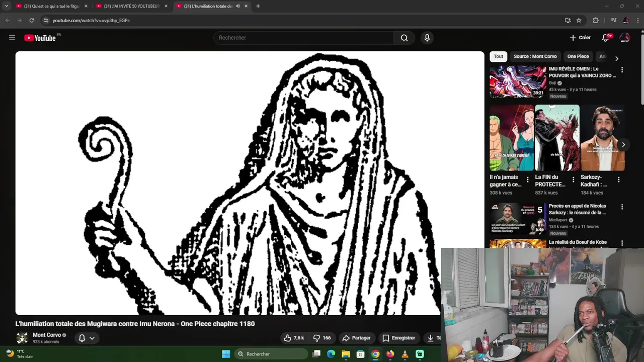Open the YouTube hamburger guide menu
Viewport: 644px width, 362px height.
point(12,38)
